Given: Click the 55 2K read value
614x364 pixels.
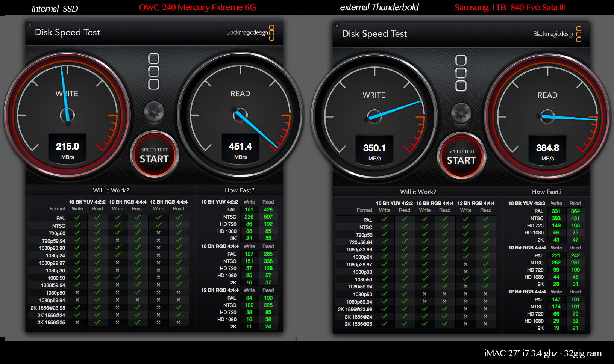Looking at the screenshot, I should point(268,238).
